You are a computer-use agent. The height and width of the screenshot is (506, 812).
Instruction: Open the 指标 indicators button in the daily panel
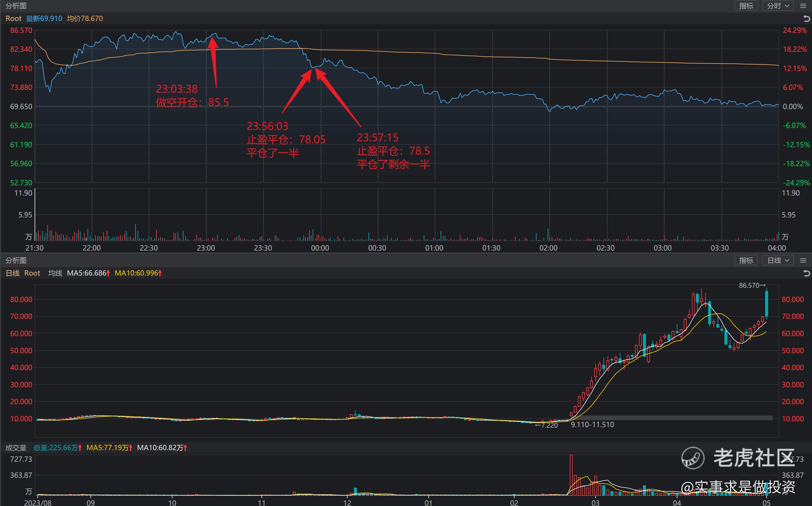(x=746, y=260)
